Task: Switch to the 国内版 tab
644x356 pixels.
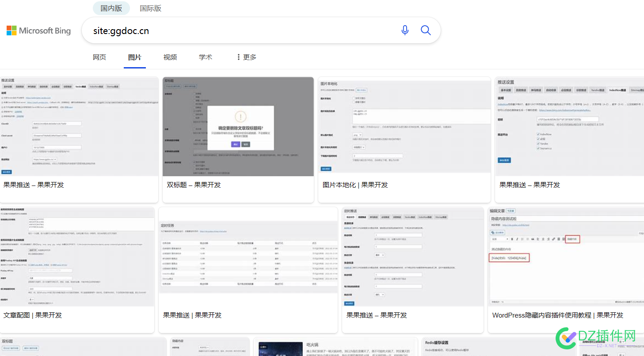Action: click(x=111, y=8)
